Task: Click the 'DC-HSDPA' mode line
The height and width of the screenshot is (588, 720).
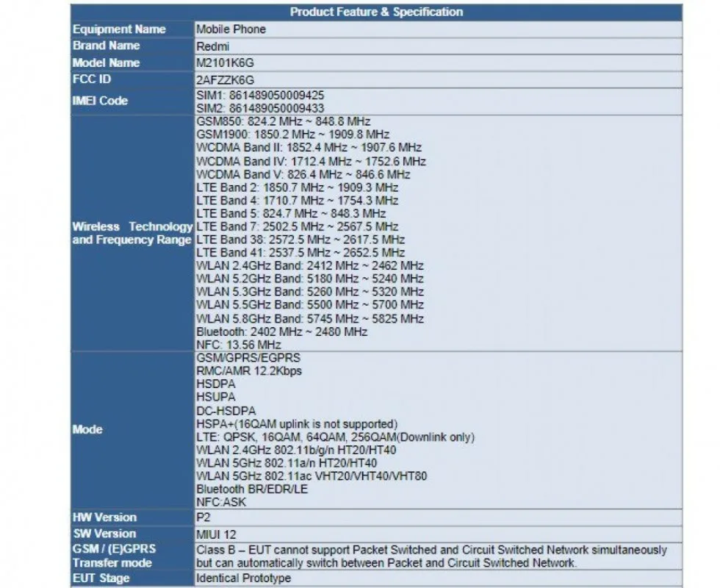Action: coord(226,411)
